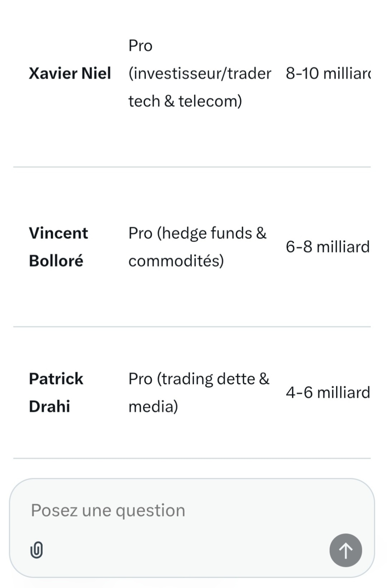
Task: Click the "tech & telecom)" text line
Action: 185,101
